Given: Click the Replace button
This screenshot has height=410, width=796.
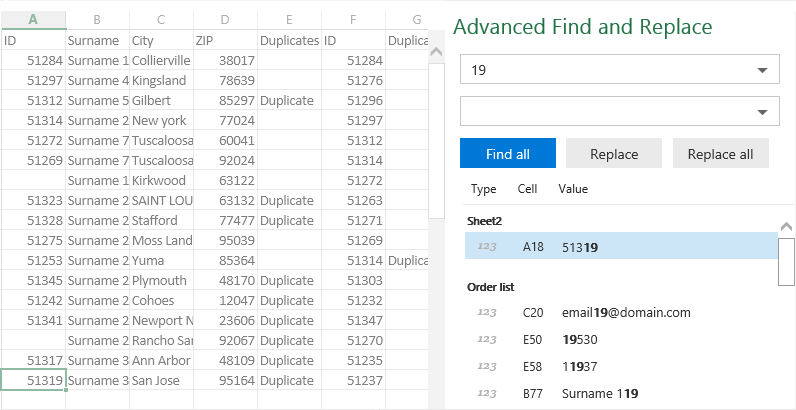Looking at the screenshot, I should coord(614,153).
